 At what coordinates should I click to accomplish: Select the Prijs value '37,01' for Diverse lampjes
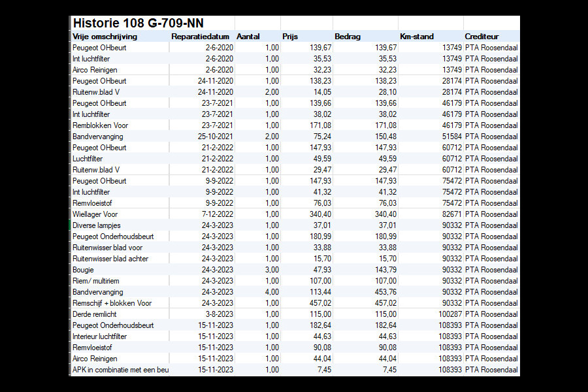pyautogui.click(x=323, y=225)
